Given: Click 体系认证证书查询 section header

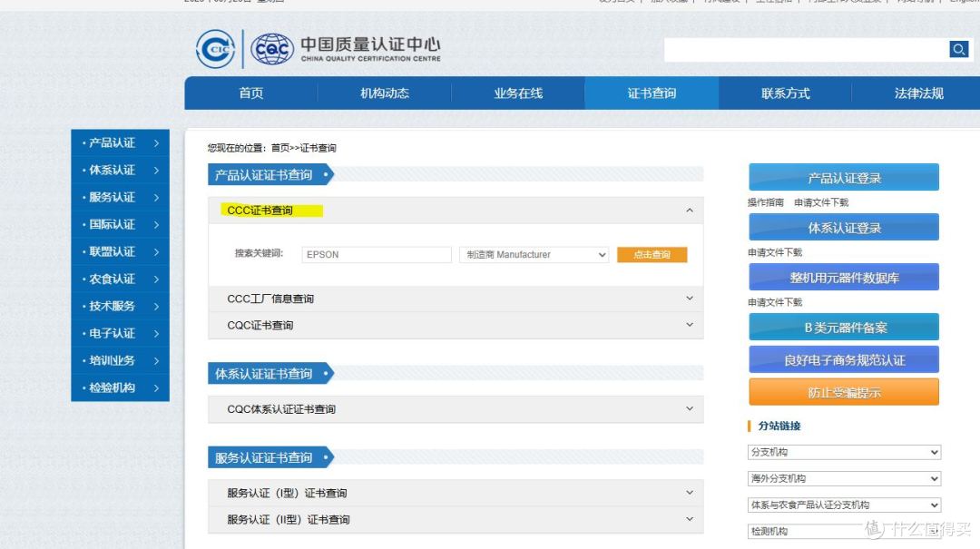Looking at the screenshot, I should tap(270, 374).
